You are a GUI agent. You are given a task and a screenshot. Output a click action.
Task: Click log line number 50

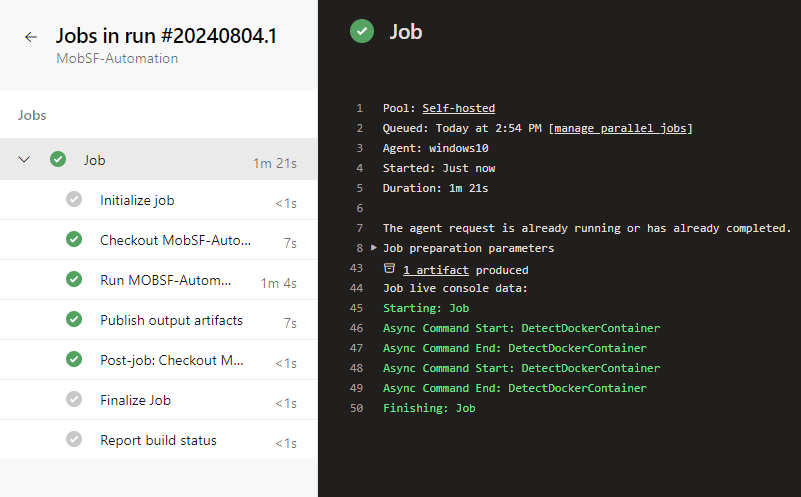coord(357,408)
